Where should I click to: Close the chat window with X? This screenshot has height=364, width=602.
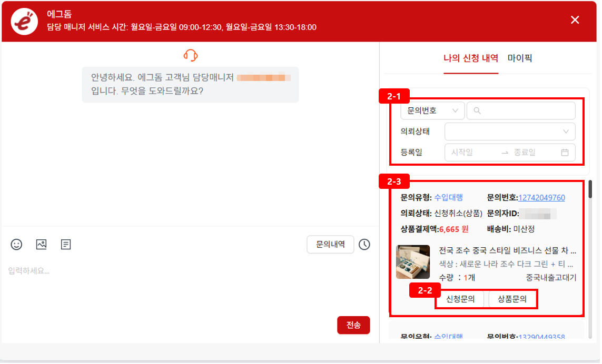click(x=575, y=20)
